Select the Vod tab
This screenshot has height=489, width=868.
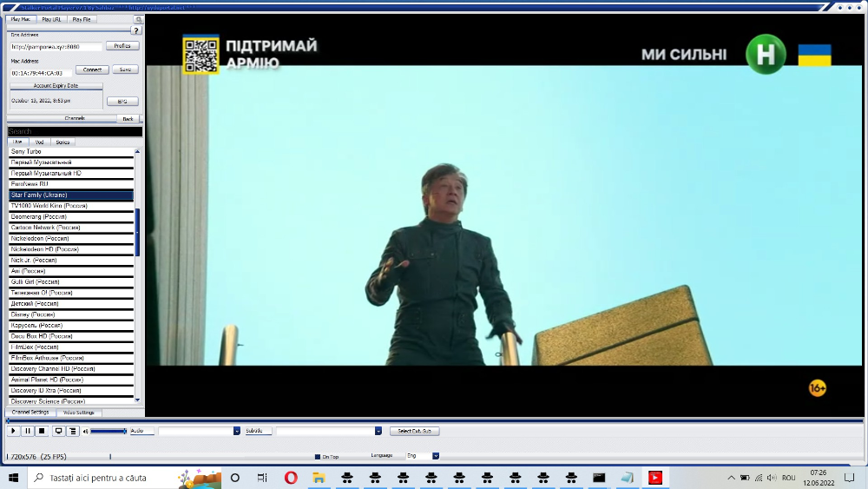click(39, 142)
